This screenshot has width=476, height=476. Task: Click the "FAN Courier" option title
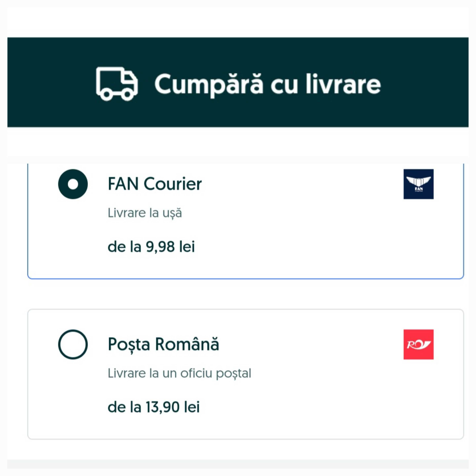tap(155, 184)
